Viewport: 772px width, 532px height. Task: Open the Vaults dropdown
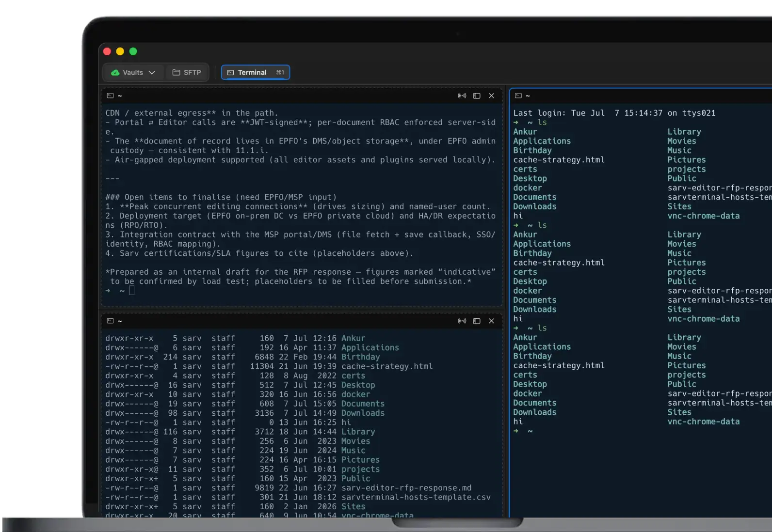click(133, 73)
